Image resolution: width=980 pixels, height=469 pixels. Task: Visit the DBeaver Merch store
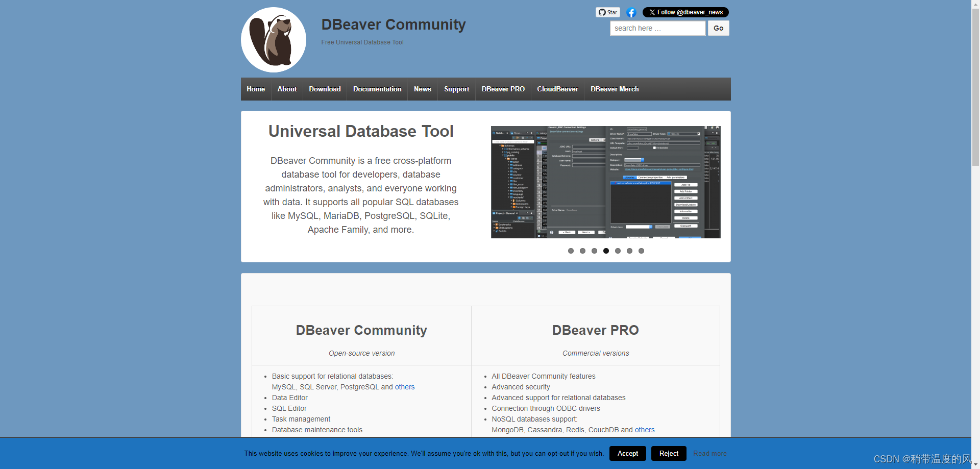click(x=615, y=89)
